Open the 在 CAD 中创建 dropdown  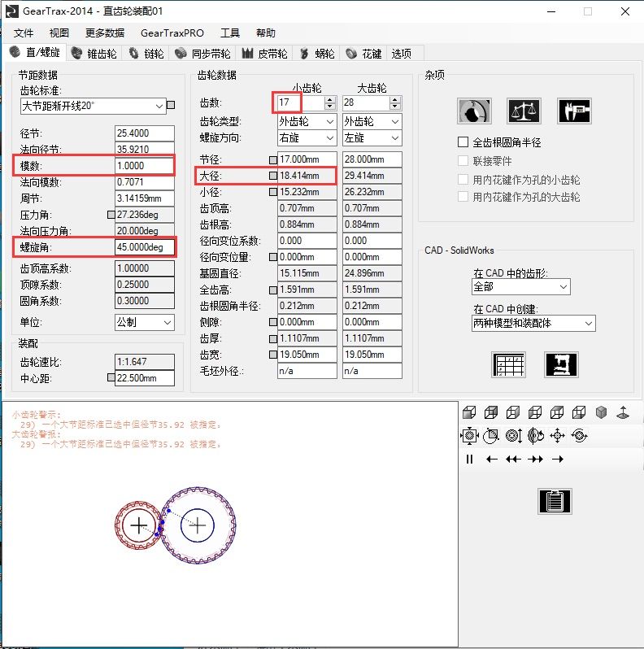pyautogui.click(x=533, y=323)
